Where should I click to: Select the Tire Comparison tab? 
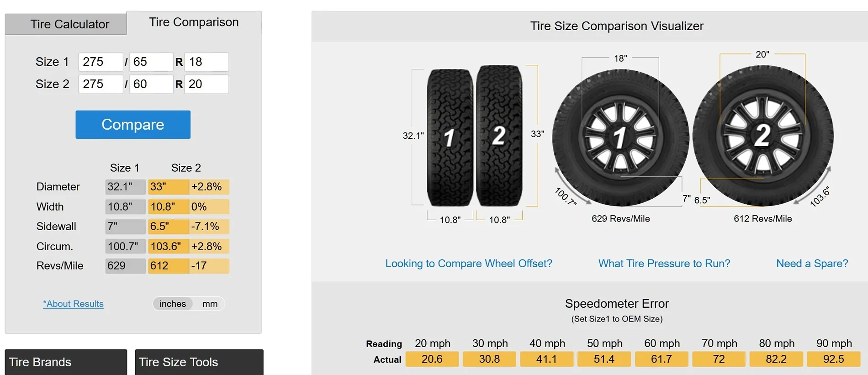[x=194, y=22]
